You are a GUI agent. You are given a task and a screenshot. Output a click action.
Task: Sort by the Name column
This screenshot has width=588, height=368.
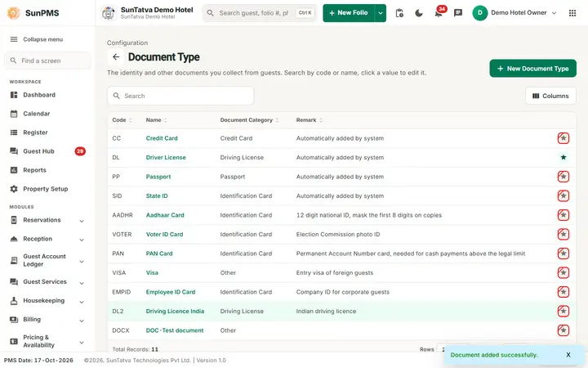point(156,120)
